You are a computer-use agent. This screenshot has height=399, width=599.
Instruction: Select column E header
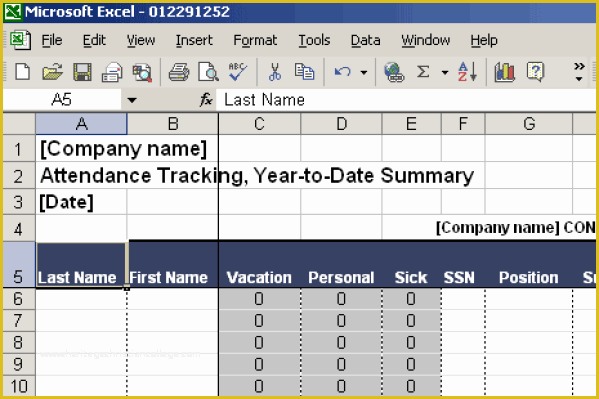411,123
